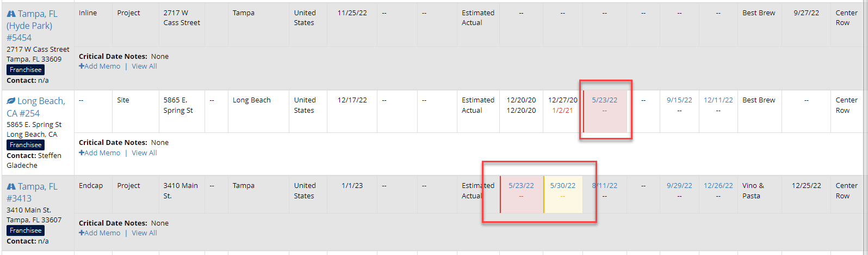Click the binoculars icon beside Tampa Hyde Park
Image resolution: width=868 pixels, height=255 pixels.
11,14
